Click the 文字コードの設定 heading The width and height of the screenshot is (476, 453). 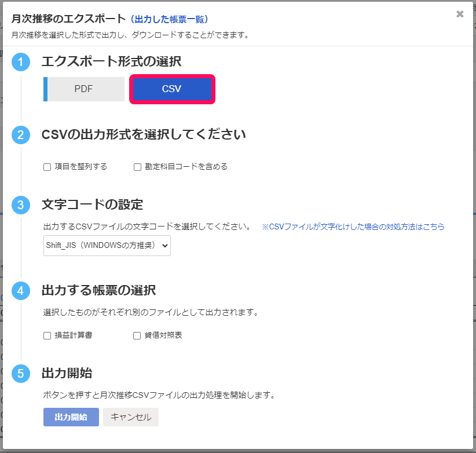pos(92,204)
